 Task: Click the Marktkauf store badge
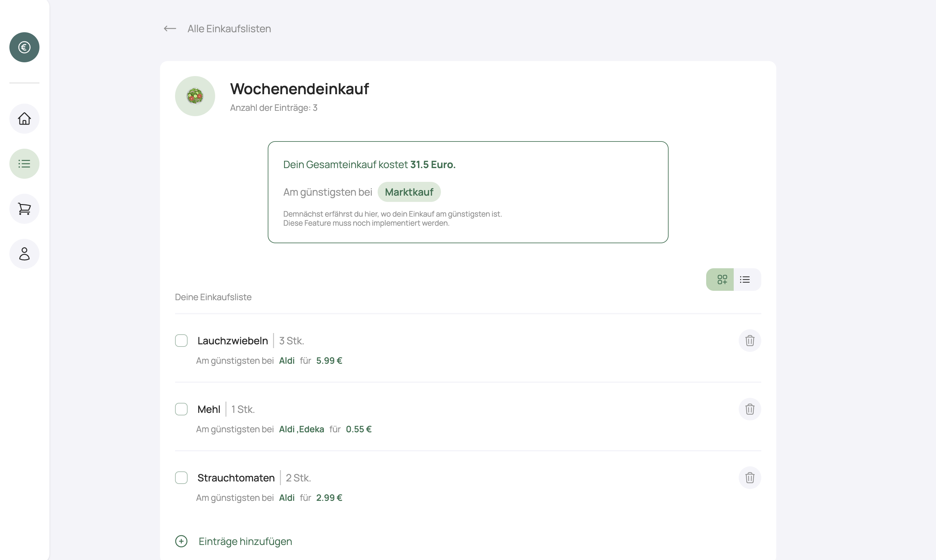(409, 192)
